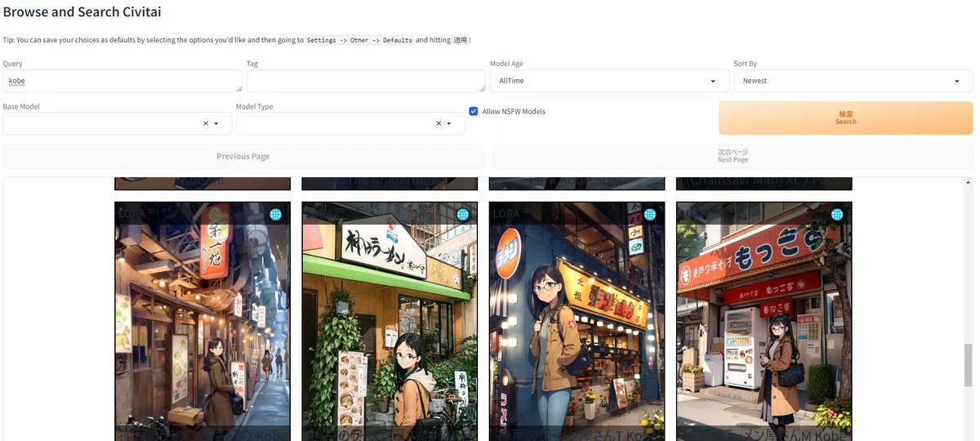Image resolution: width=980 pixels, height=441 pixels.
Task: Open globe icon on alley lantern card
Action: tap(276, 215)
